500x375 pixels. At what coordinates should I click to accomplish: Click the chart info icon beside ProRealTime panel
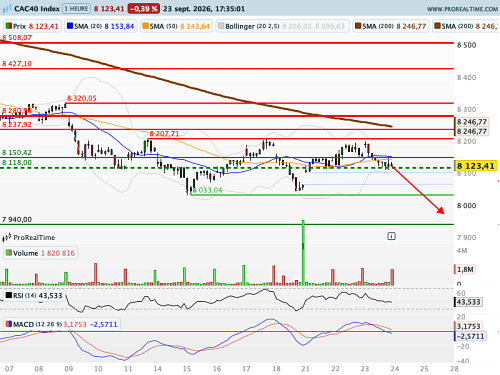point(391,236)
